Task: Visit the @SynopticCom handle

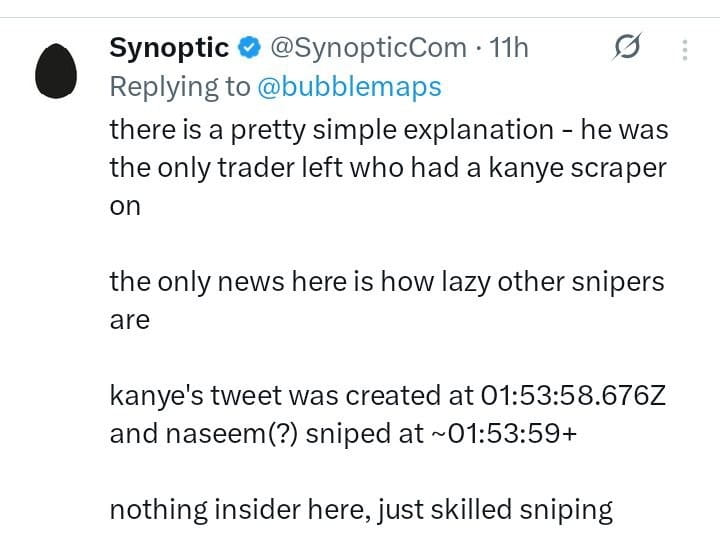Action: (368, 48)
